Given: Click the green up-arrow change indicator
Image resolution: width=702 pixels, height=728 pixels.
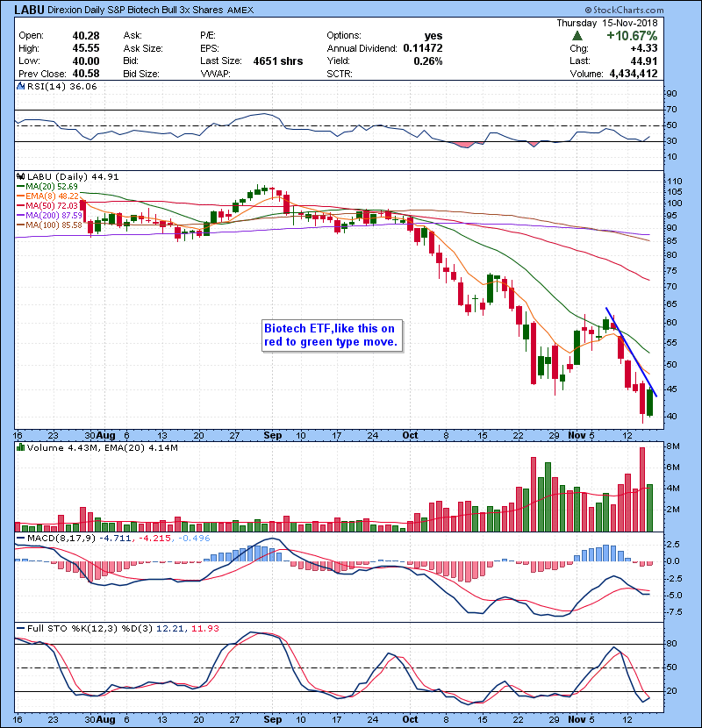Looking at the screenshot, I should 577,36.
